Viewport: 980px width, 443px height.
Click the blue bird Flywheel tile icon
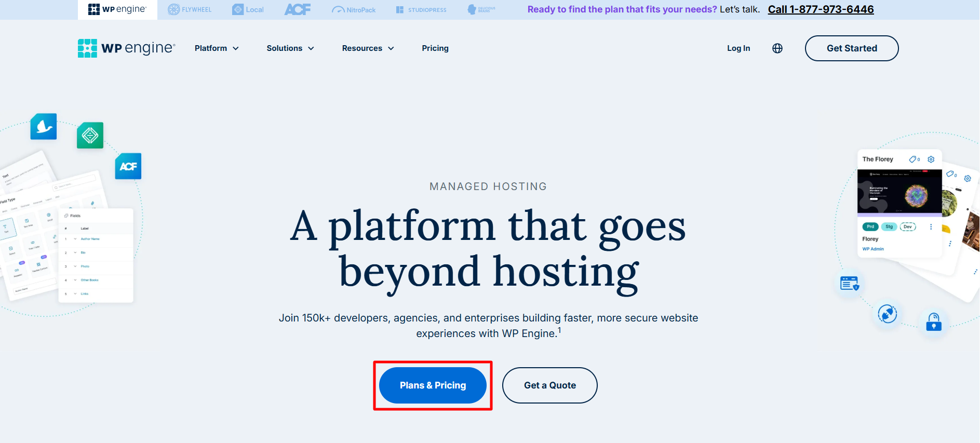click(44, 127)
